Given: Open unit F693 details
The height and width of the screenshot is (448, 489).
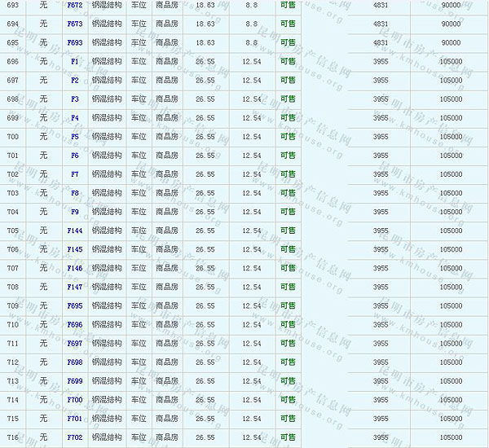Looking at the screenshot, I should click(74, 42).
